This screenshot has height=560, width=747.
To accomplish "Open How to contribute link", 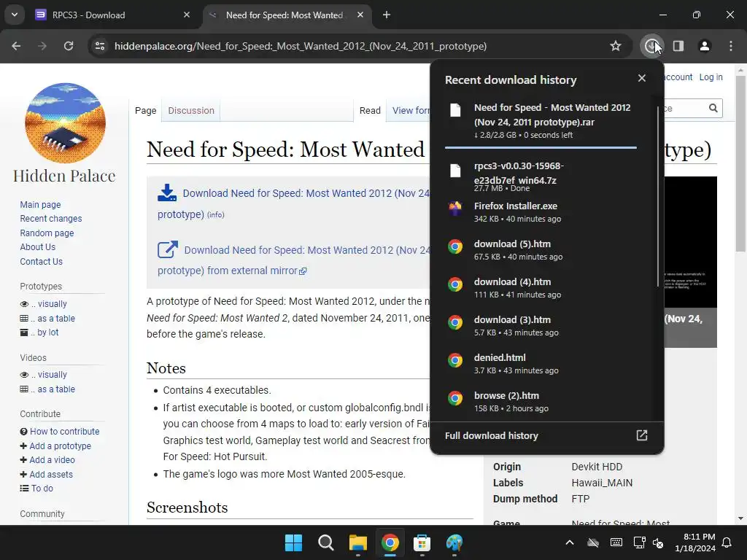I will click(x=65, y=432).
